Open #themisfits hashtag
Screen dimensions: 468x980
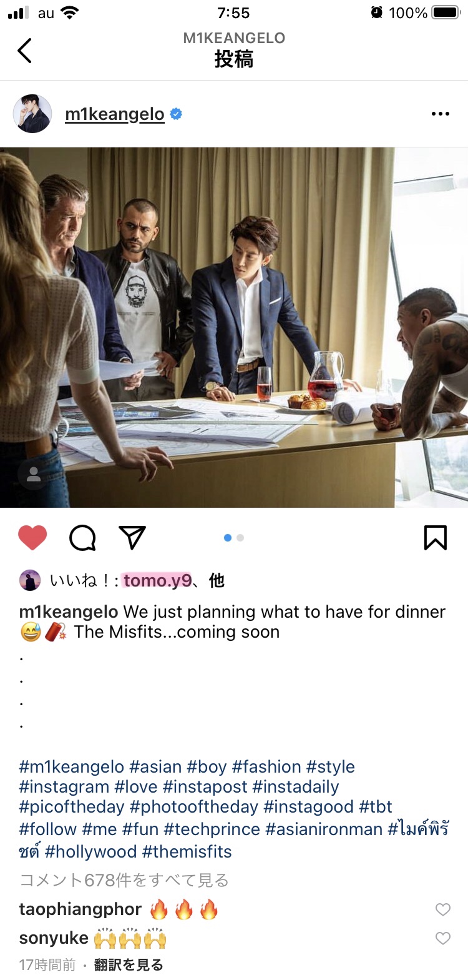187,851
